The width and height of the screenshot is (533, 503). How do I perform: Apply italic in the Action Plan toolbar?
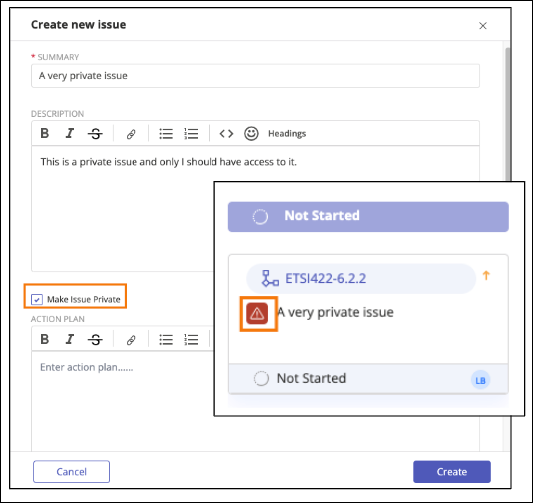pyautogui.click(x=70, y=339)
